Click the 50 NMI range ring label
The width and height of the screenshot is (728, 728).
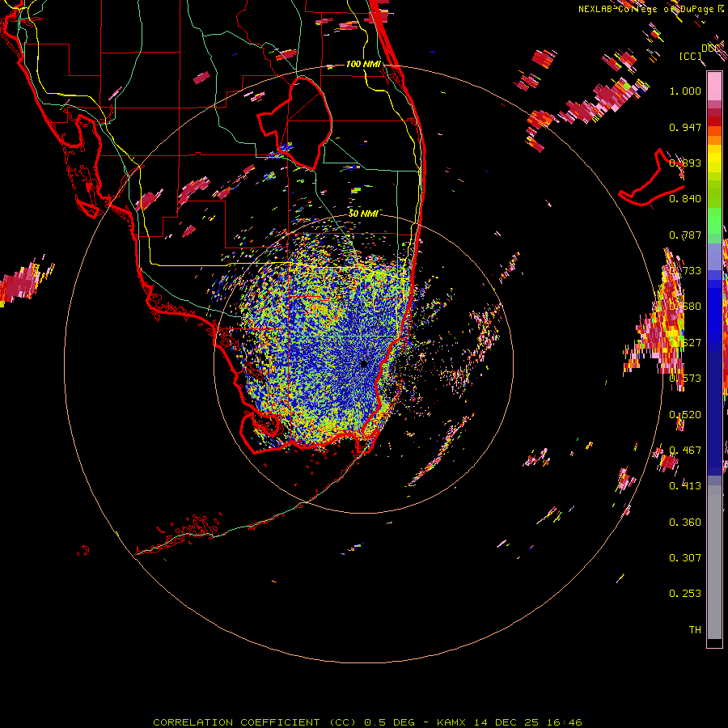tap(363, 214)
